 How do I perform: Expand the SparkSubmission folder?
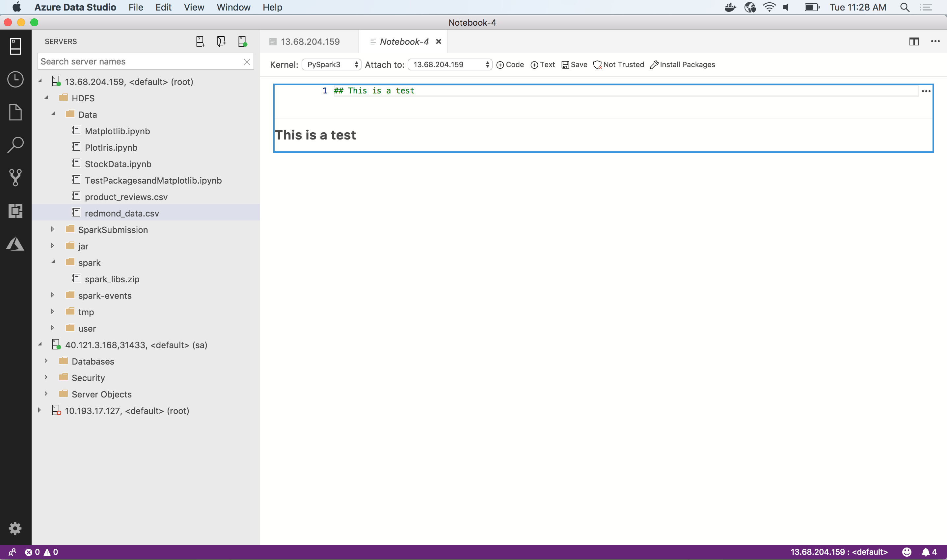[52, 229]
